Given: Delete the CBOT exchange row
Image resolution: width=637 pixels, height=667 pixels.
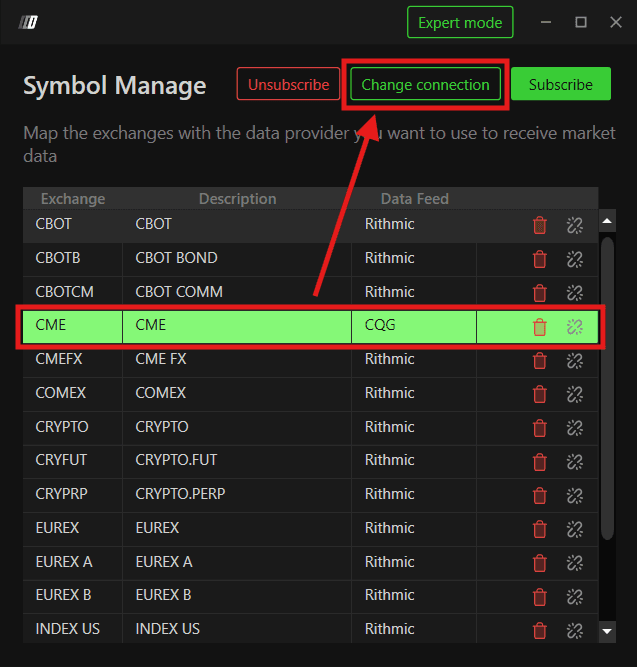Looking at the screenshot, I should point(540,225).
